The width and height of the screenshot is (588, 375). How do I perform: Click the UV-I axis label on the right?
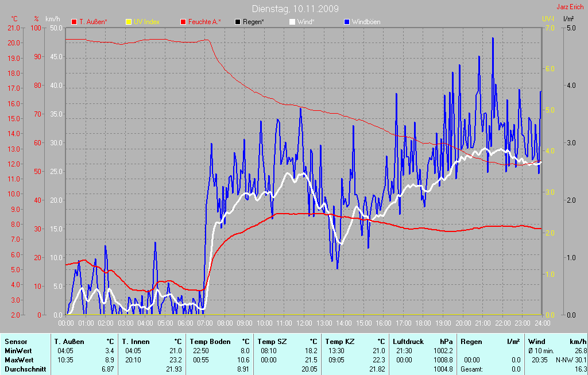[x=548, y=18]
